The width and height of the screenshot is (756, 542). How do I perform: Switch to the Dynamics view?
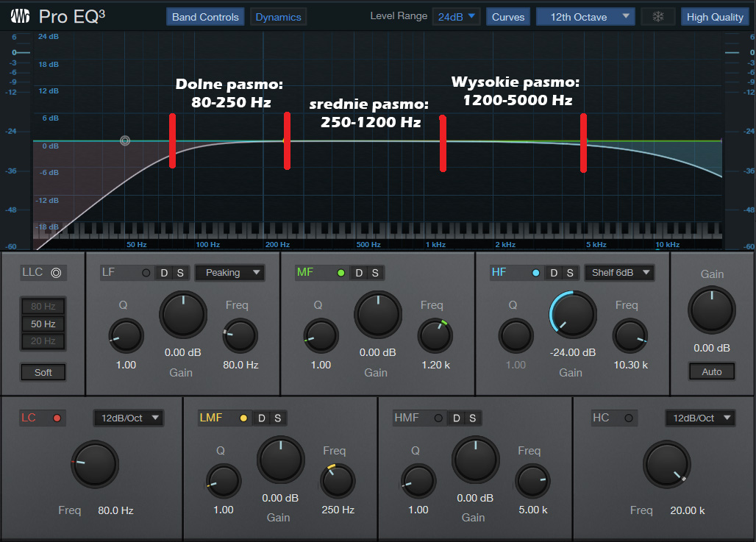pyautogui.click(x=278, y=17)
